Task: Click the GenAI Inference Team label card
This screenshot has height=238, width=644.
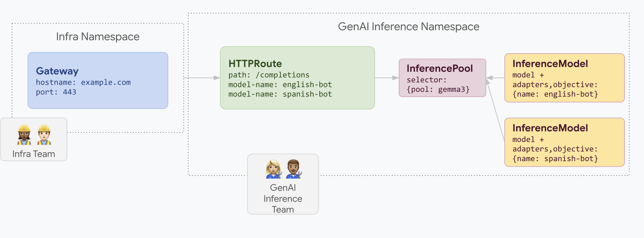Action: click(283, 199)
